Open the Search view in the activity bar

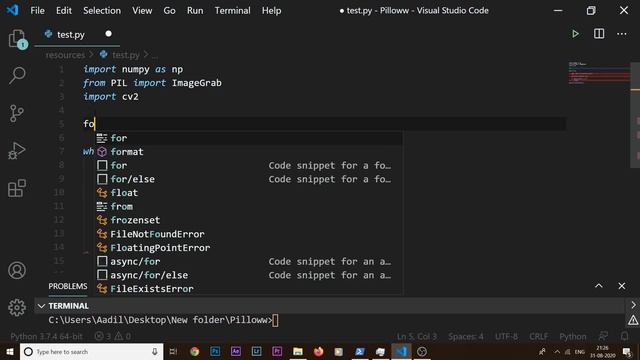(17, 76)
